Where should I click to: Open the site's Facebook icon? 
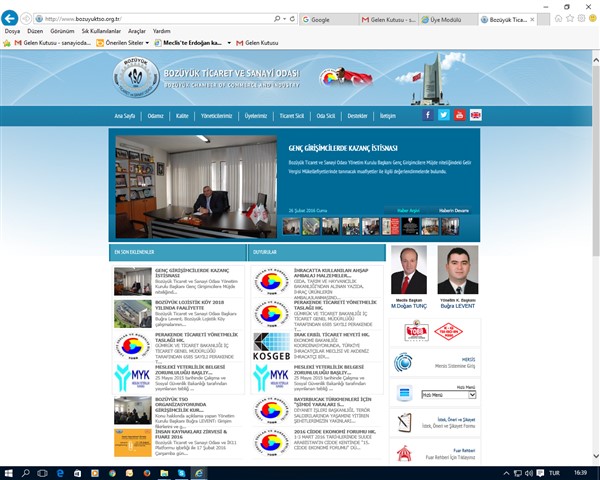(x=428, y=115)
